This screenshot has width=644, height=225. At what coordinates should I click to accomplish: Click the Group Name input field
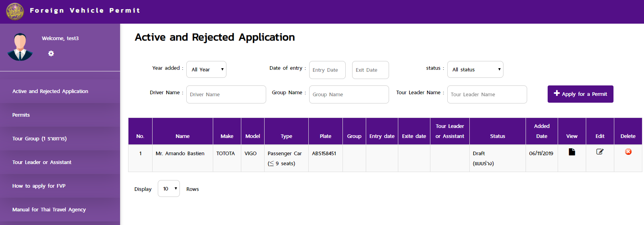coord(349,94)
